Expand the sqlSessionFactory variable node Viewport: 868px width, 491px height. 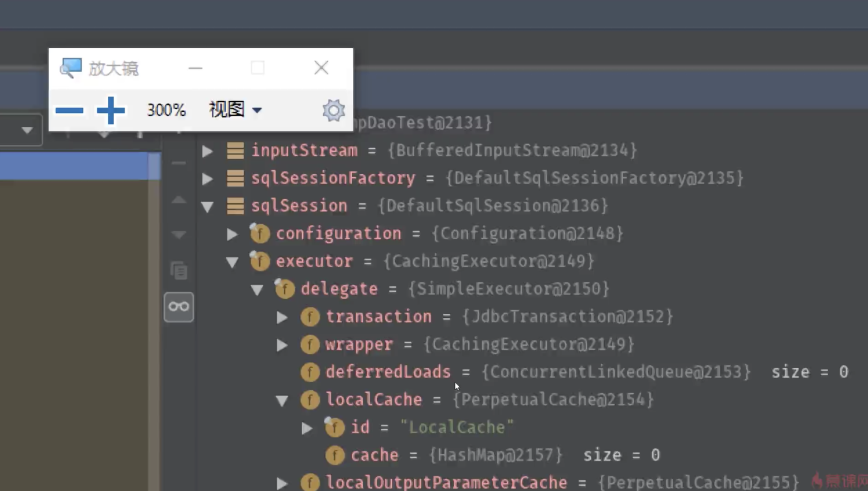coord(207,179)
